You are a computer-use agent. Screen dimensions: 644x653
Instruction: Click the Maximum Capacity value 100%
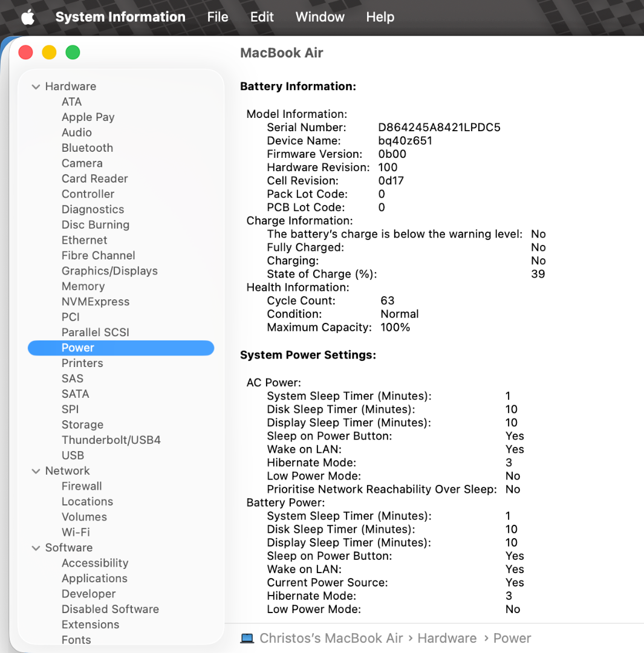point(395,328)
